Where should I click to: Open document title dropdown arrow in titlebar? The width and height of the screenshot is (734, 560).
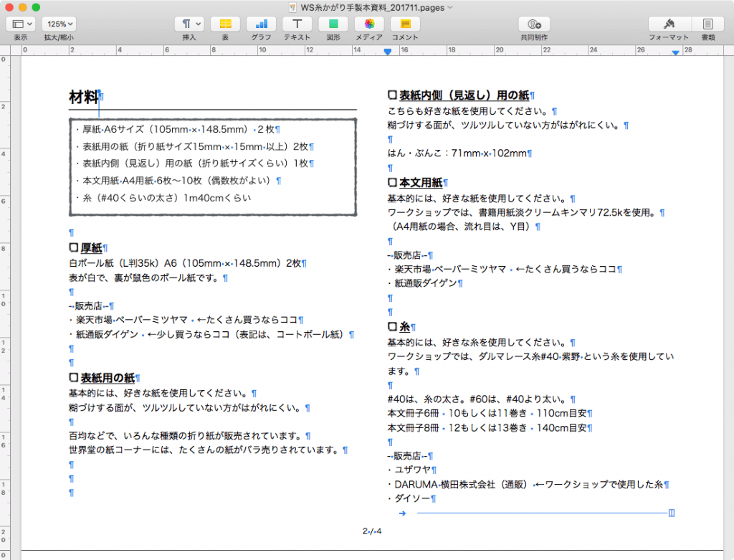tap(450, 7)
